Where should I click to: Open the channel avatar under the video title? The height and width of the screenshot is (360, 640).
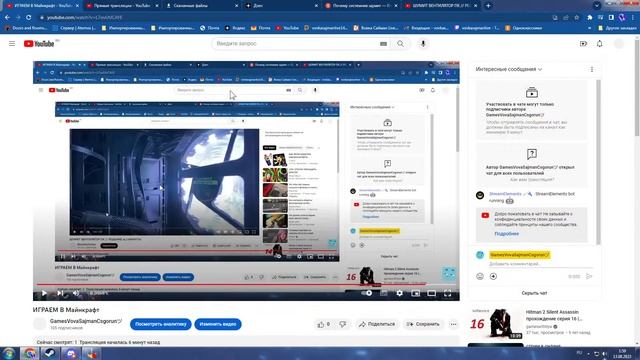(40, 324)
